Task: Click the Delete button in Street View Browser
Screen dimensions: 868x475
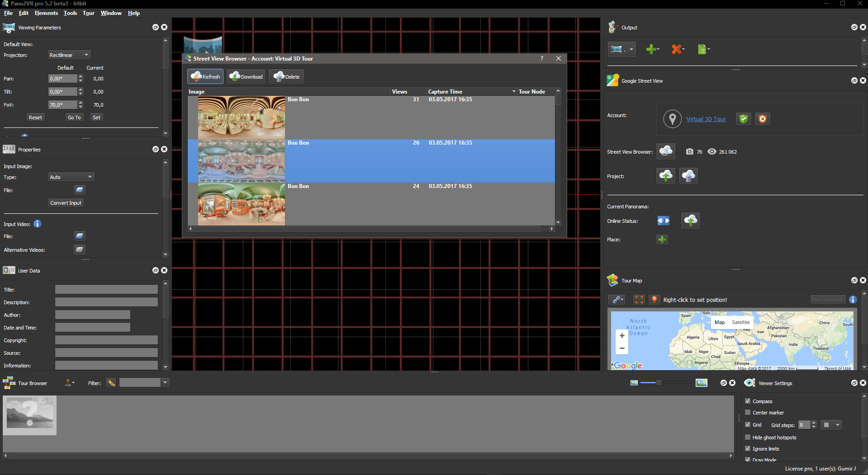Action: pos(287,77)
